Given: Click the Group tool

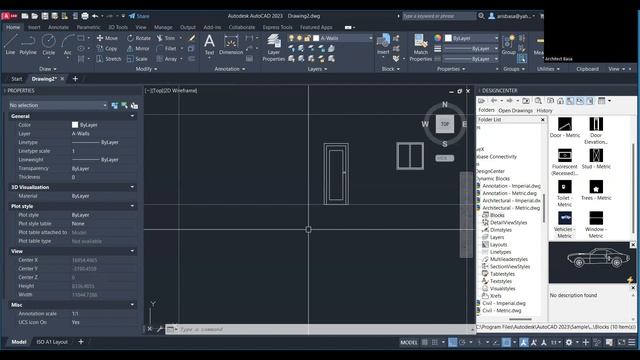Looking at the screenshot, I should [x=509, y=44].
